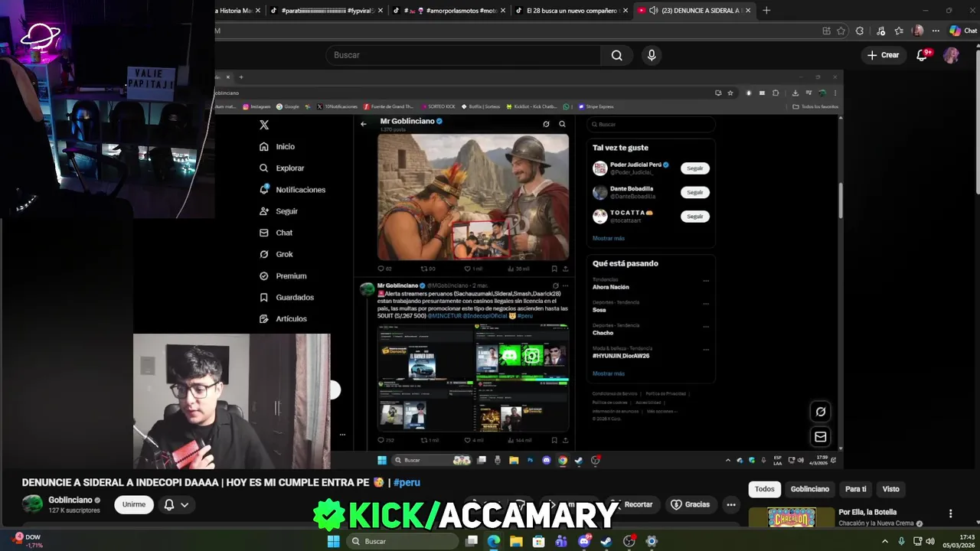This screenshot has height=551, width=980.
Task: Open the DOW stocks widget on the taskbar
Action: (25, 541)
